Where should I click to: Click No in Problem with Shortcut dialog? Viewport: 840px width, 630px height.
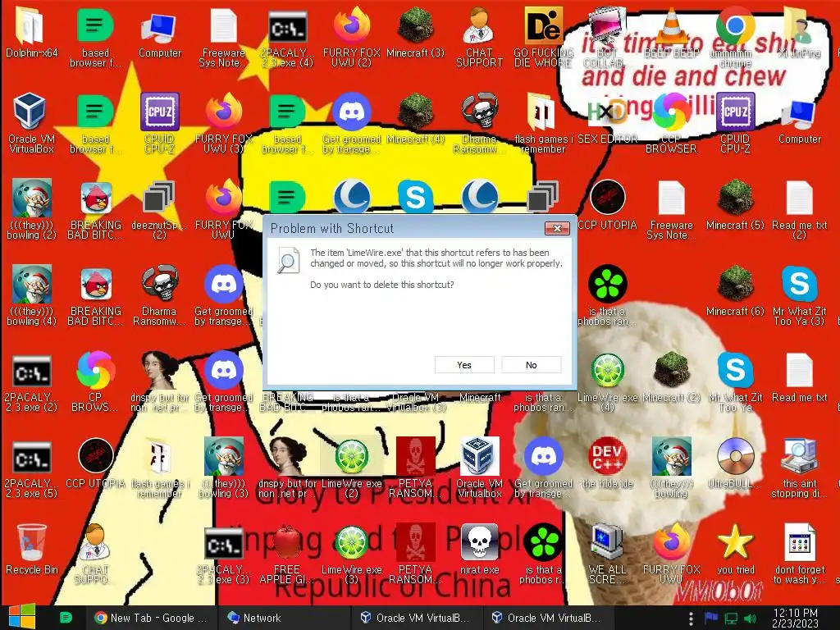531,365
